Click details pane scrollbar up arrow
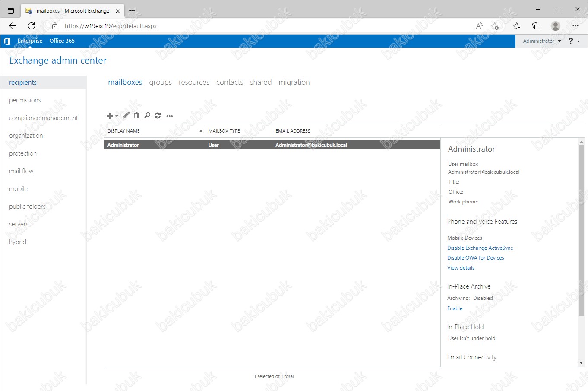The width and height of the screenshot is (588, 391). pos(581,142)
